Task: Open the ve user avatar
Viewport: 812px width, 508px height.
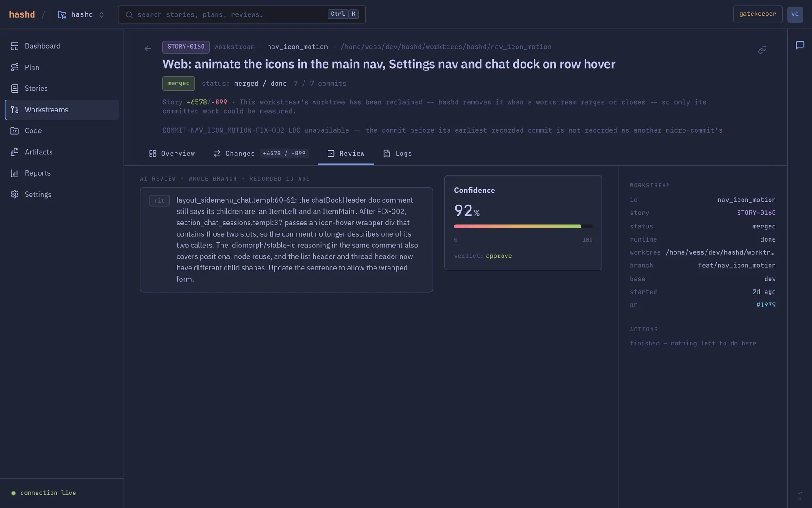Action: click(795, 14)
